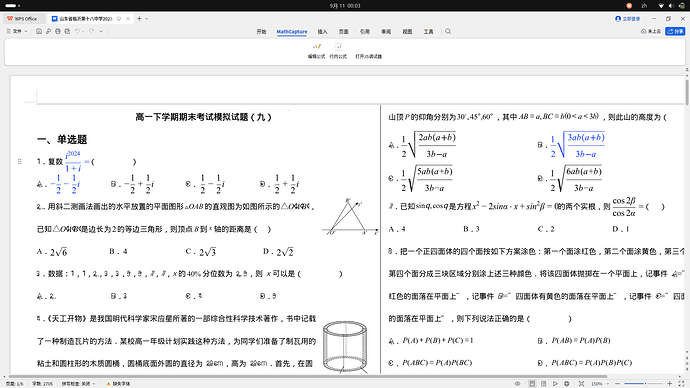Click the blue 分享 share button
The width and height of the screenshot is (690, 388).
tap(675, 31)
